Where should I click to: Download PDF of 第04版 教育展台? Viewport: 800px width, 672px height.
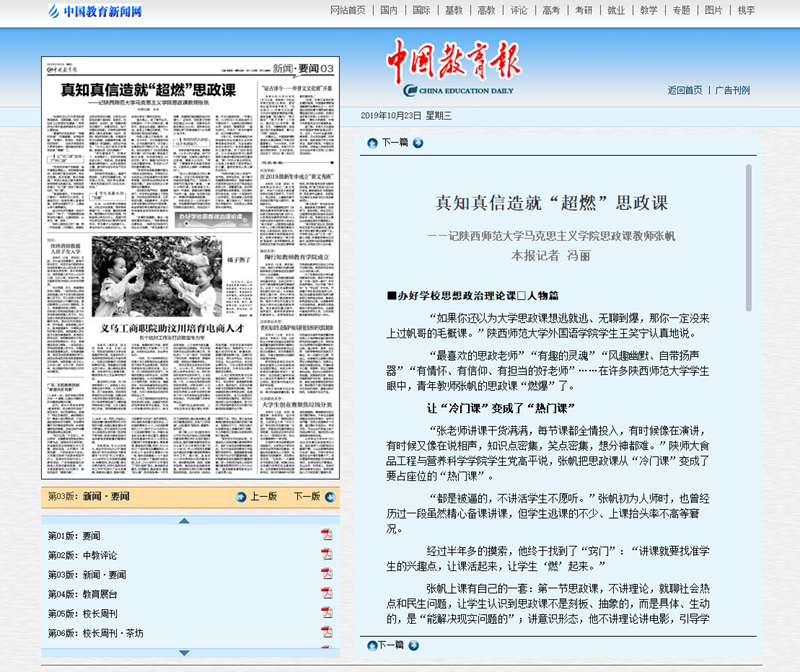pos(326,595)
